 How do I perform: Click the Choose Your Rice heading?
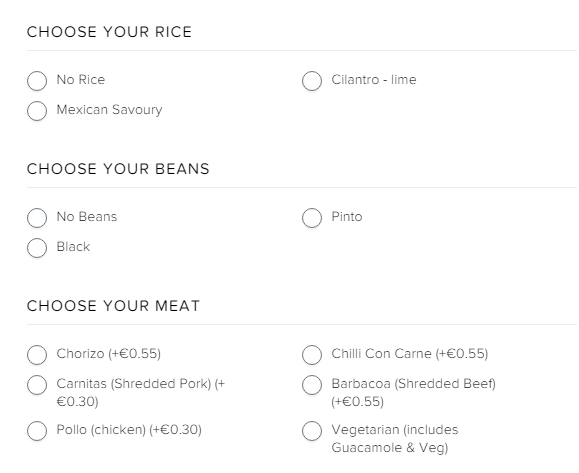[109, 32]
